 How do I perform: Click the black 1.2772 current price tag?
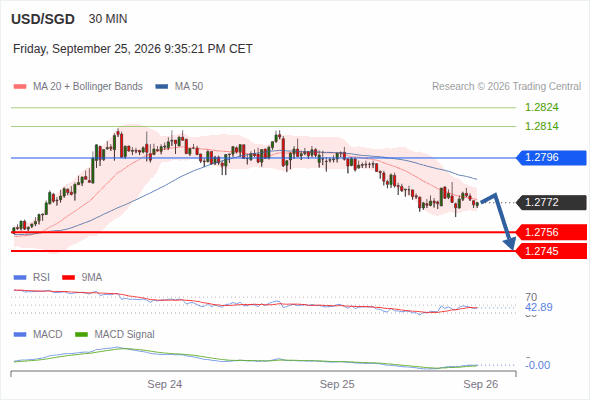point(551,202)
